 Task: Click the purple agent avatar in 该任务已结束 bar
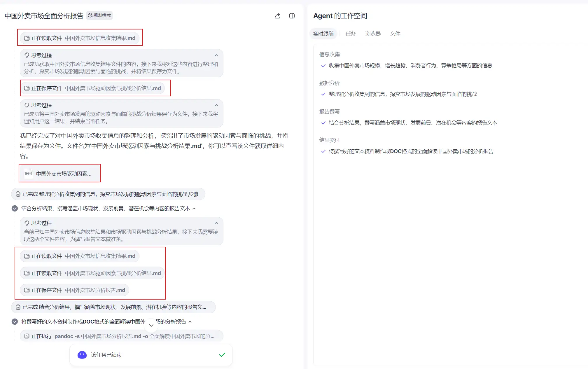click(x=82, y=355)
